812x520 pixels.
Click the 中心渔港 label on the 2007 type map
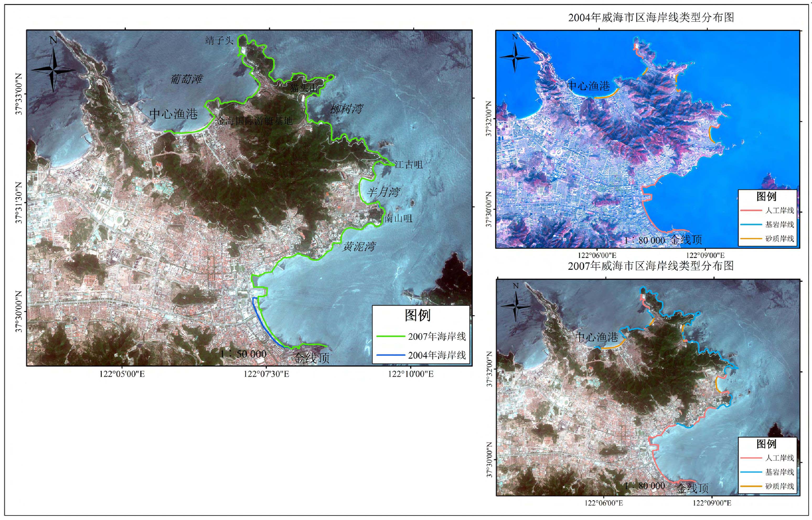point(596,337)
